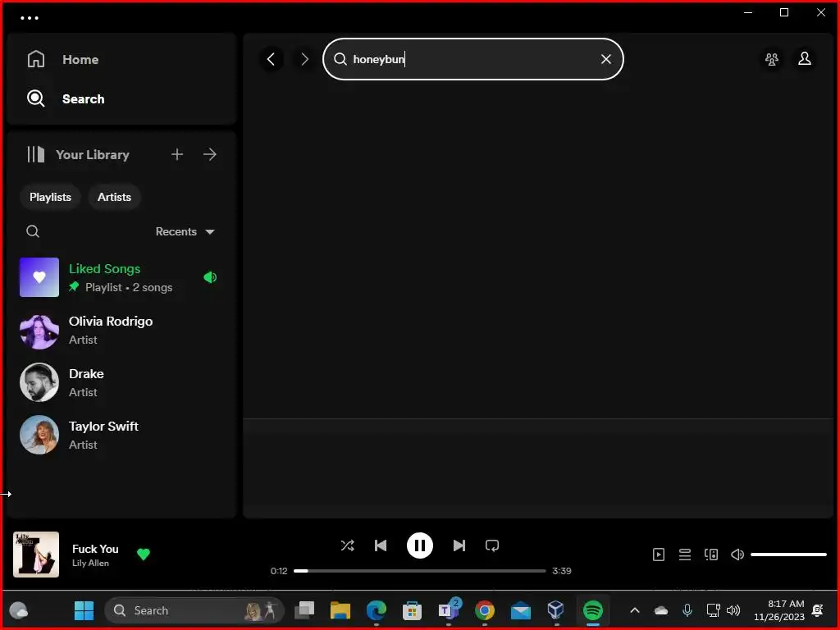Open Google Chrome from taskbar
The image size is (840, 630).
tap(484, 610)
